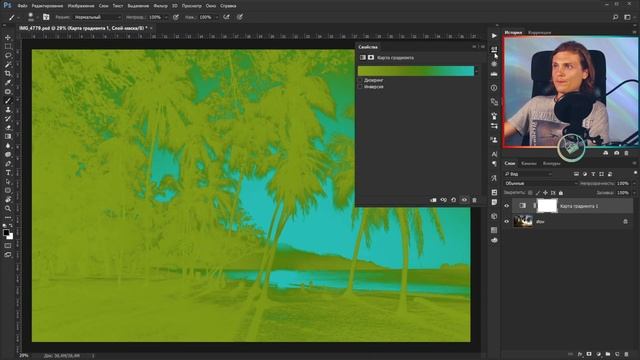Add layer mask from Layers panel bottom
640x360 pixels.
(589, 354)
